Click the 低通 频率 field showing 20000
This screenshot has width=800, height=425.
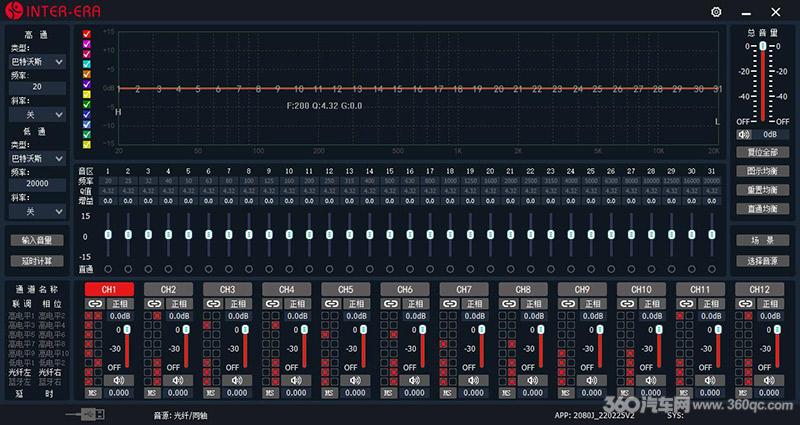pos(37,184)
